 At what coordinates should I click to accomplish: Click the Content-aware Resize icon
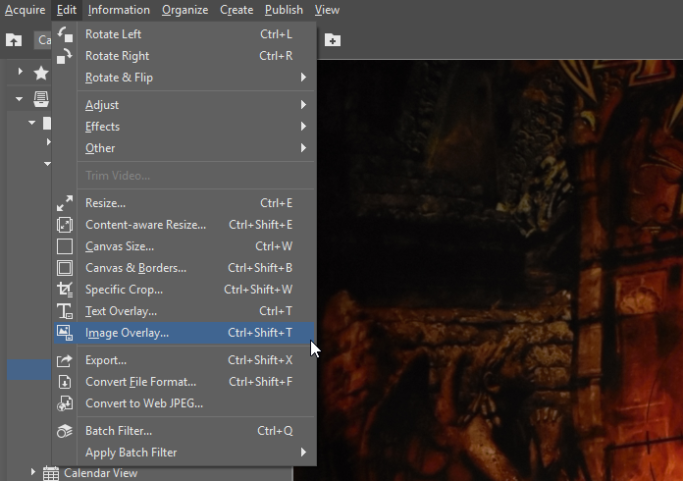click(65, 225)
